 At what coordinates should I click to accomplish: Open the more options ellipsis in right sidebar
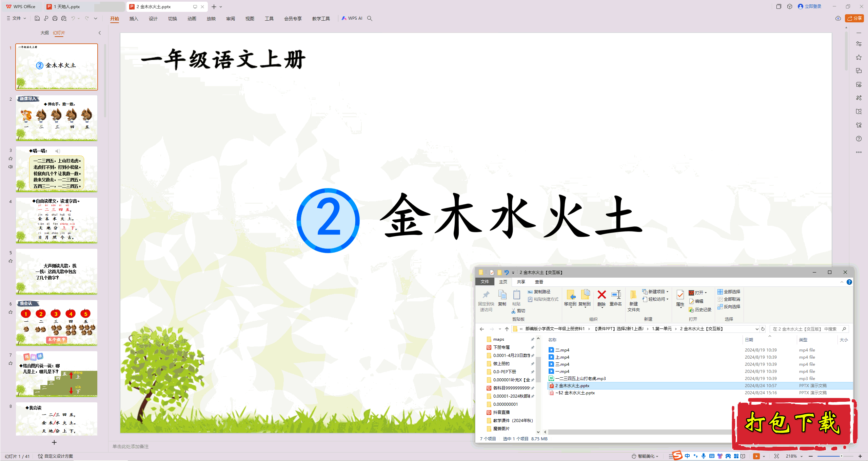tap(859, 152)
